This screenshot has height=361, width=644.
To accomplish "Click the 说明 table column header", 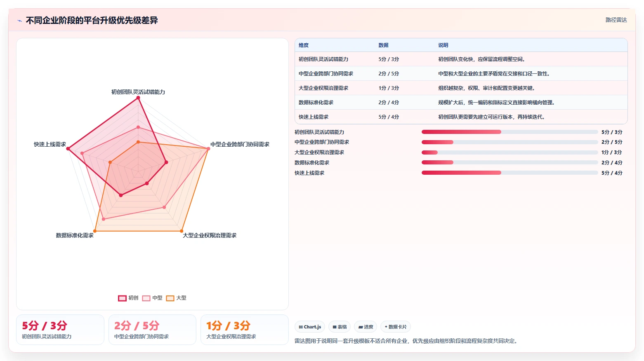I will (443, 45).
